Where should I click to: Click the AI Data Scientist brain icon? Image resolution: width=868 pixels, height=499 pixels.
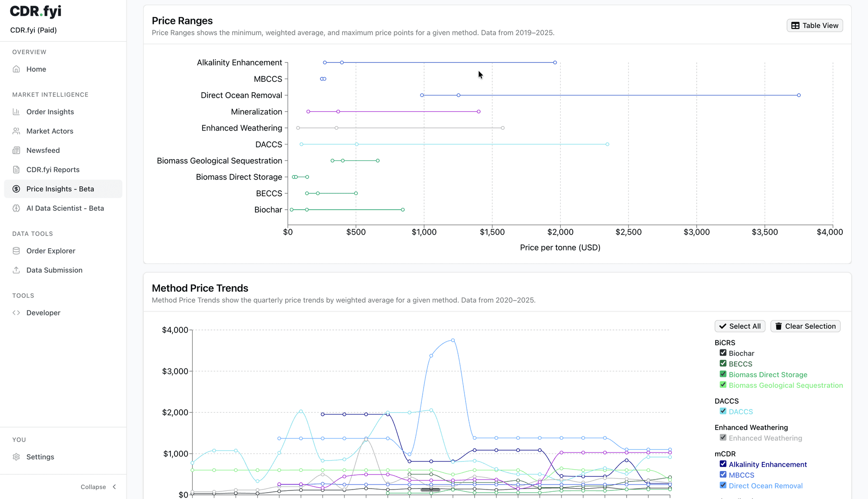16,208
